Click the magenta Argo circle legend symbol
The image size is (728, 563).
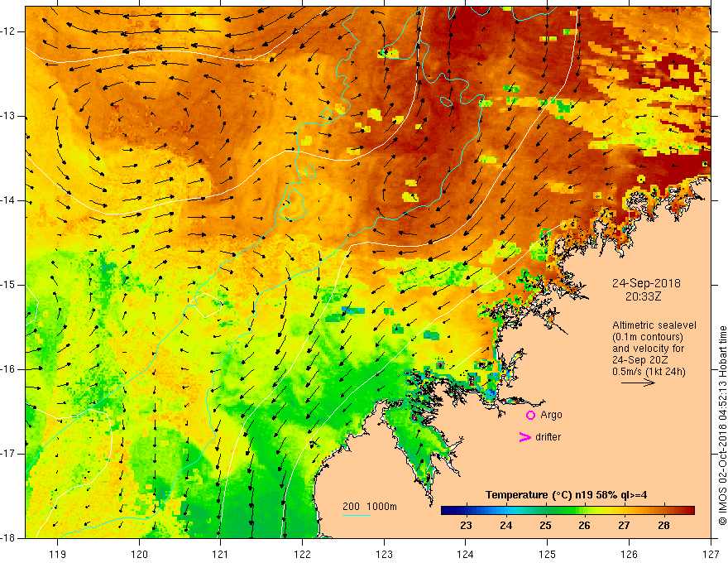530,415
